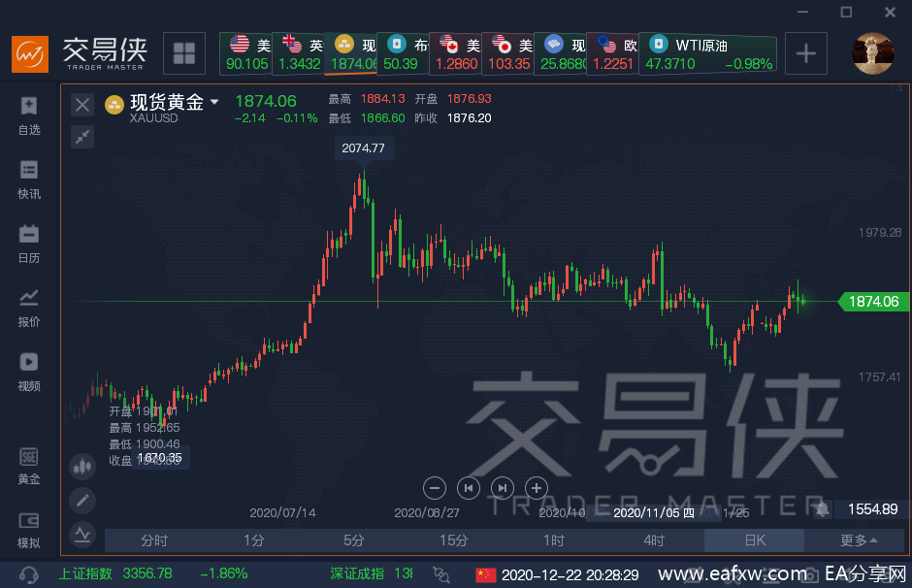Image resolution: width=912 pixels, height=588 pixels.
Task: Switch to the 1分 timeframe tab
Action: pos(254,540)
